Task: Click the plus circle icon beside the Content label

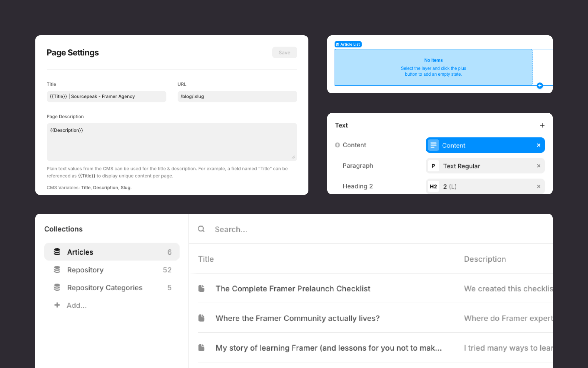Action: 338,145
